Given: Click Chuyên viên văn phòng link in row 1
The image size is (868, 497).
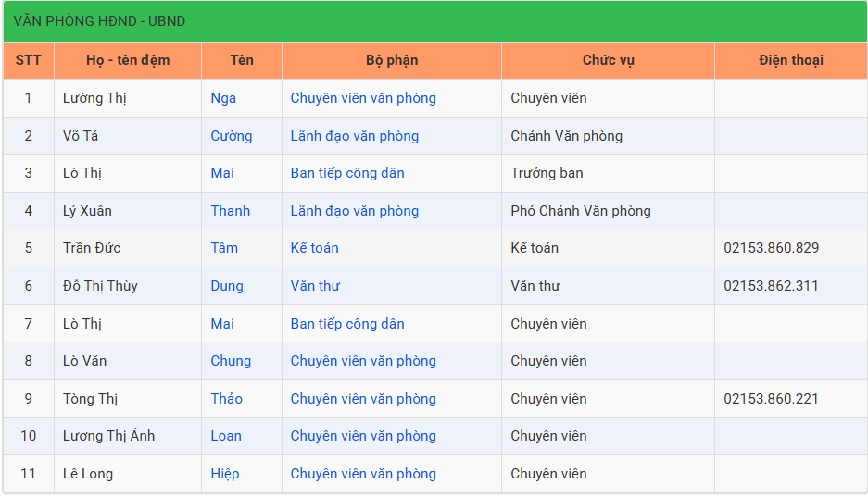Looking at the screenshot, I should coord(363,98).
